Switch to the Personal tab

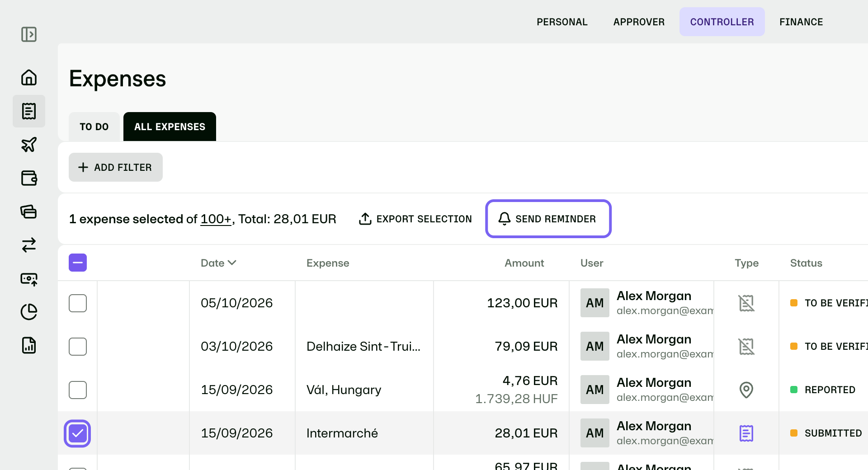click(x=562, y=22)
